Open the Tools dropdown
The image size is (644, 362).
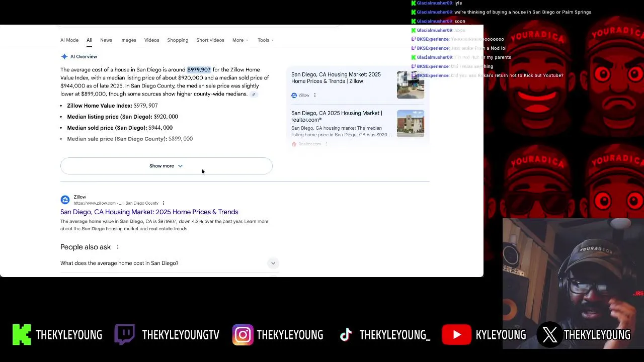[x=266, y=40]
